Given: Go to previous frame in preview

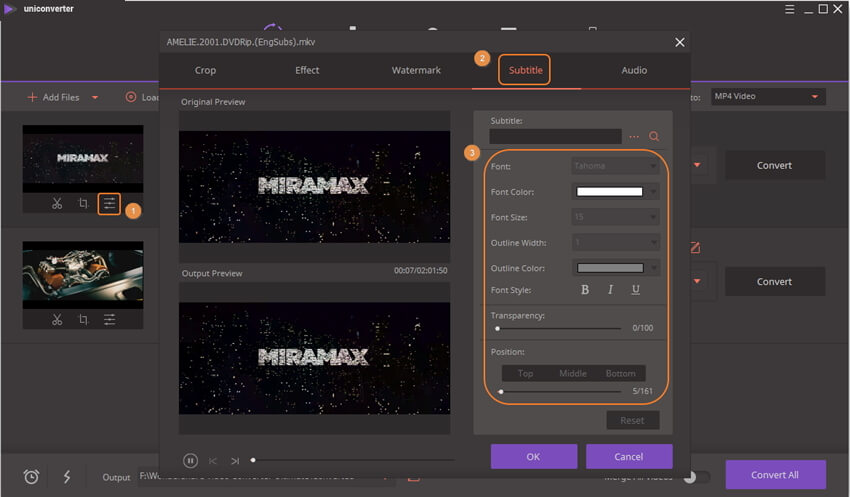Looking at the screenshot, I should (x=212, y=461).
